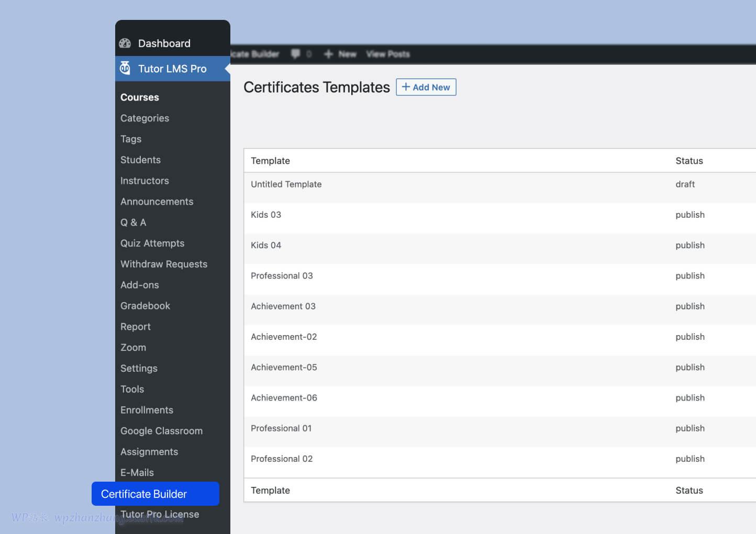Open the Students submenu page
This screenshot has width=756, height=534.
[x=140, y=160]
